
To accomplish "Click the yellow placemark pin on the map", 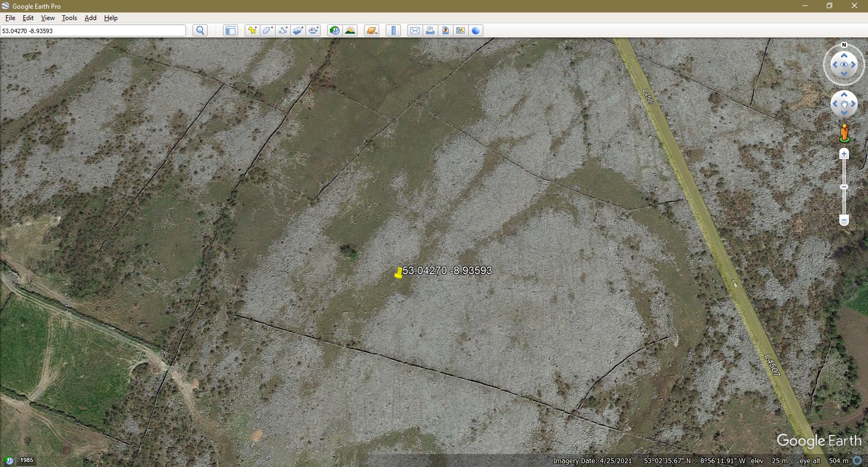I will 398,273.
